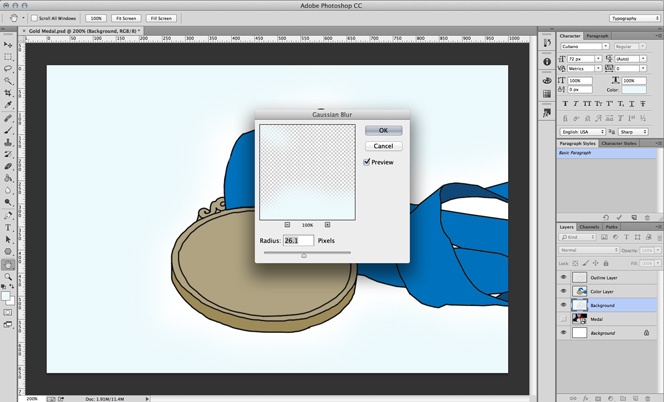
Task: Hide the selected Background layer eye
Action: click(563, 305)
